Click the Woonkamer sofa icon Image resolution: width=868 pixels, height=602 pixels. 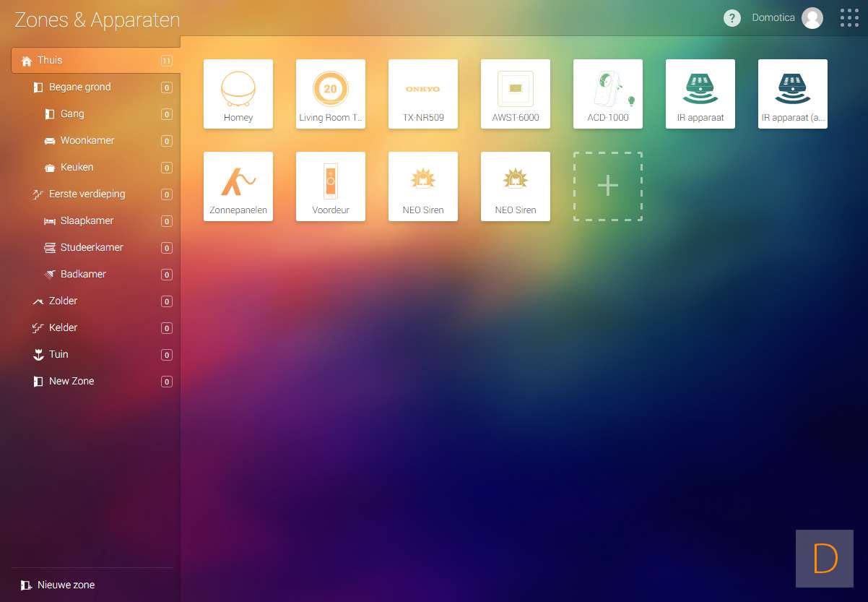click(x=50, y=141)
